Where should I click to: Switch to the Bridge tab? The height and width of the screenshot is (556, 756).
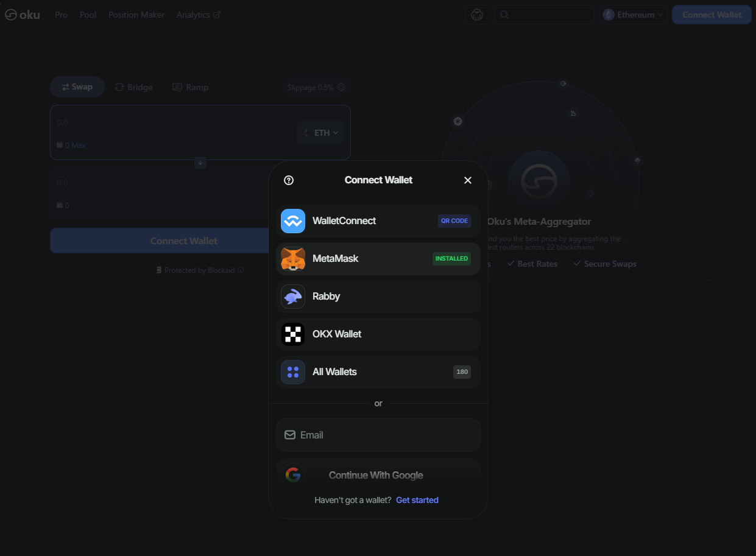pos(134,87)
